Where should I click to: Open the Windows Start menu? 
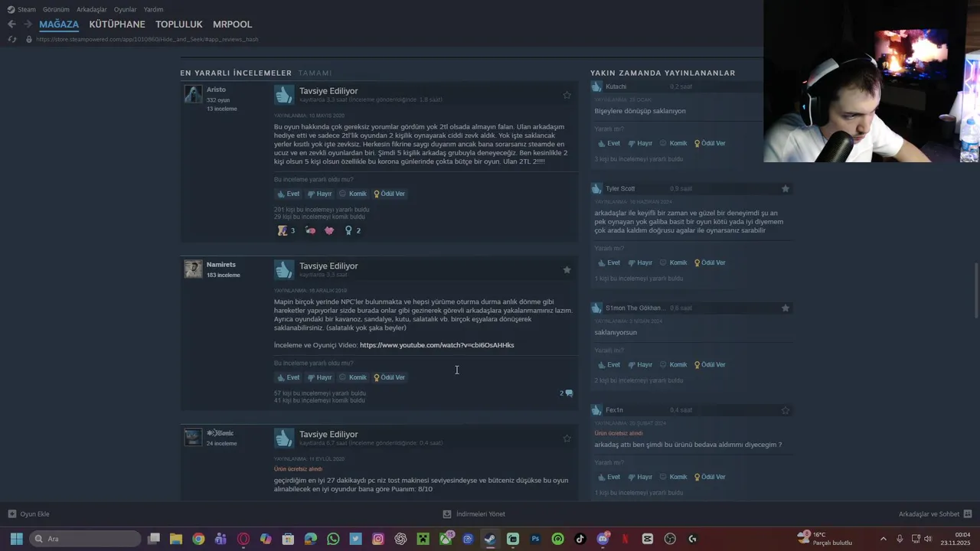coord(16,539)
